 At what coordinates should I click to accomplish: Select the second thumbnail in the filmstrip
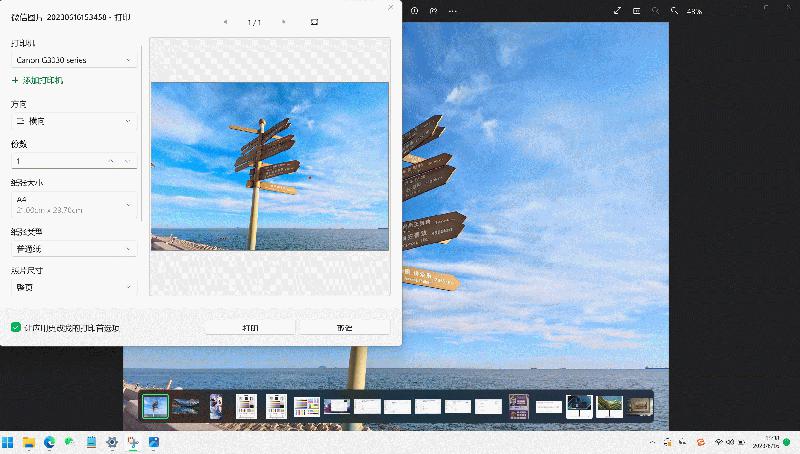185,406
